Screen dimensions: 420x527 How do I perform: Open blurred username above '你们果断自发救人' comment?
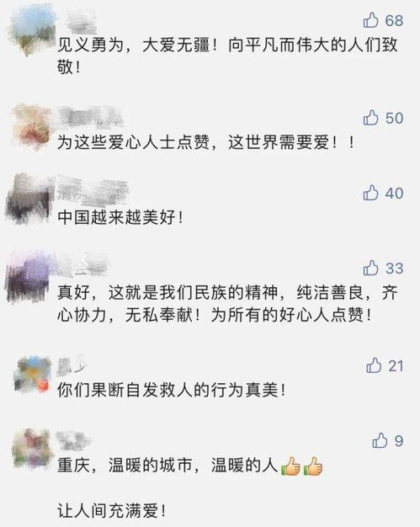coord(72,365)
